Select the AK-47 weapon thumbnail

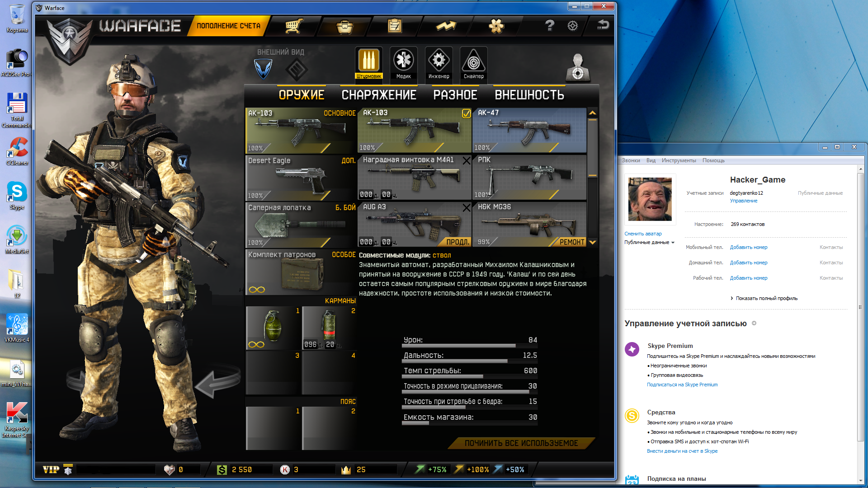[529, 130]
